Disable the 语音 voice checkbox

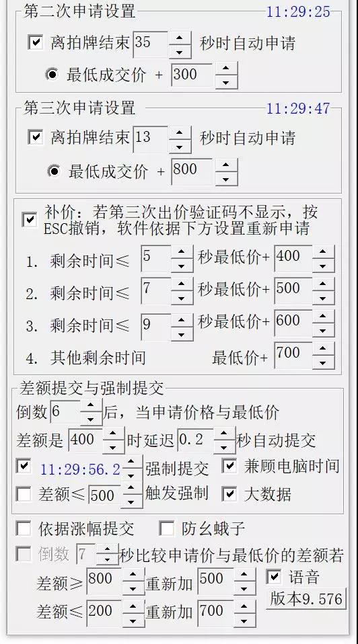pyautogui.click(x=274, y=577)
